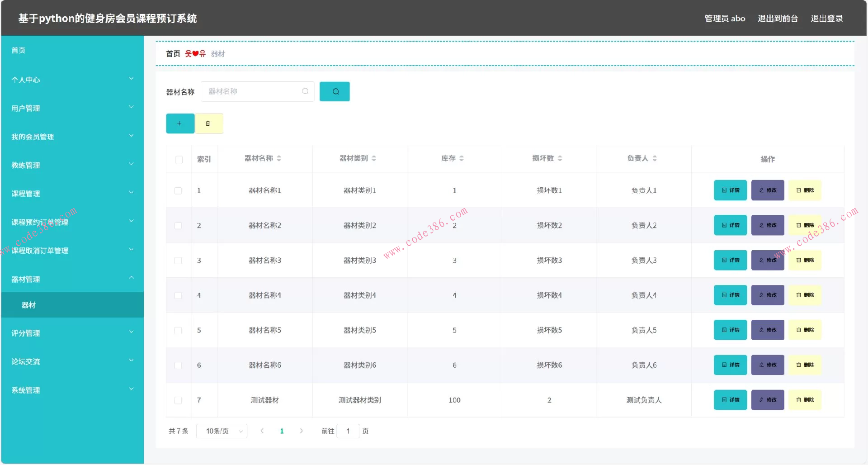The image size is (868, 465).
Task: Collapse the 器材管理 sidebar menu
Action: click(72, 279)
